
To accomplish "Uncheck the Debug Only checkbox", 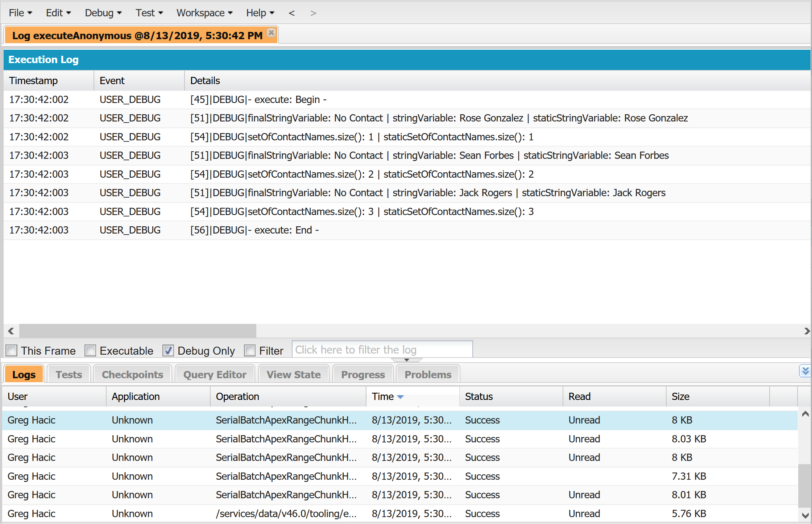I will [168, 350].
